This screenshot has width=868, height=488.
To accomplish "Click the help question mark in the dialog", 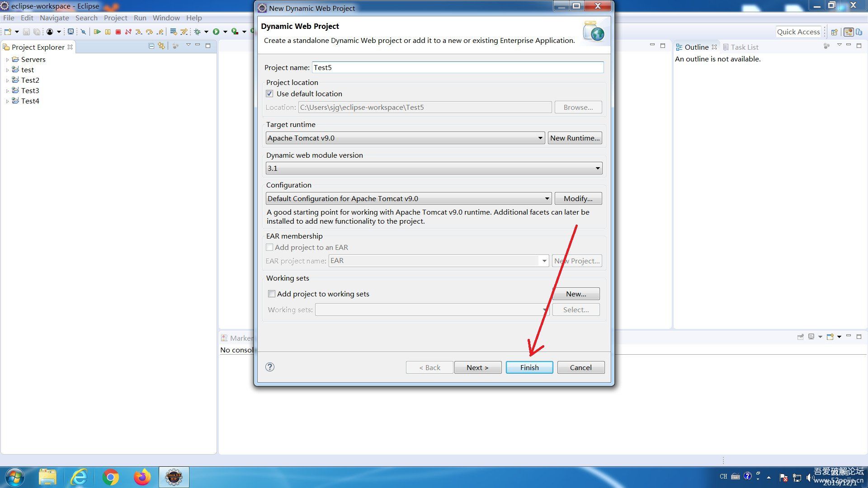I will [x=270, y=367].
